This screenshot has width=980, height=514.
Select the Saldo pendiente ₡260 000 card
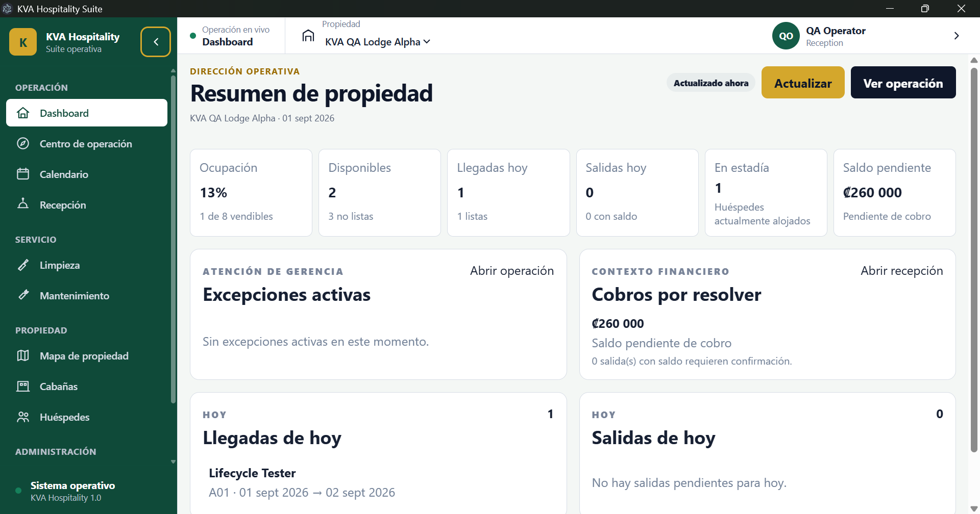895,193
